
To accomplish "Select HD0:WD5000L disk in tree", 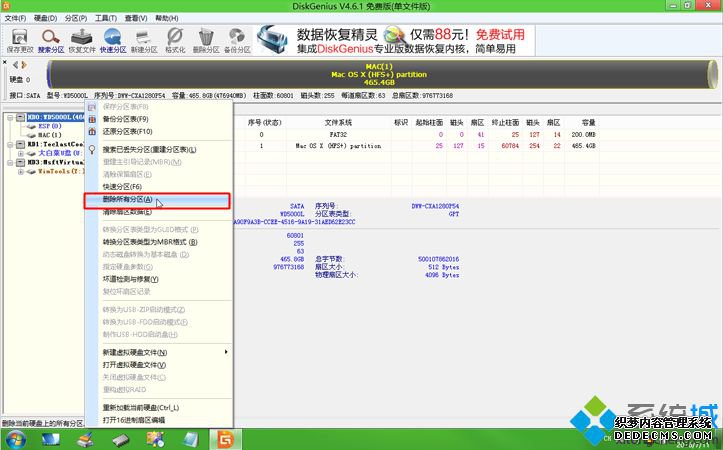I will [x=55, y=118].
